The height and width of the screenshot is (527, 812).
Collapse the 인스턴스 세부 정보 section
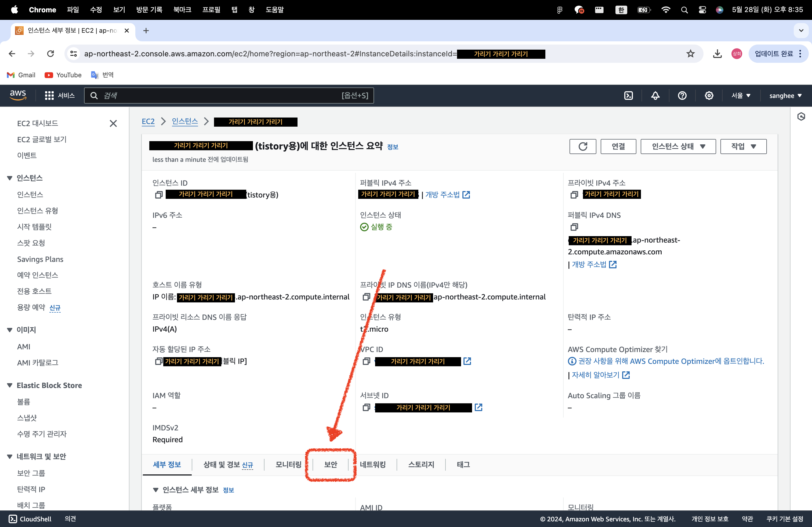[x=155, y=490]
